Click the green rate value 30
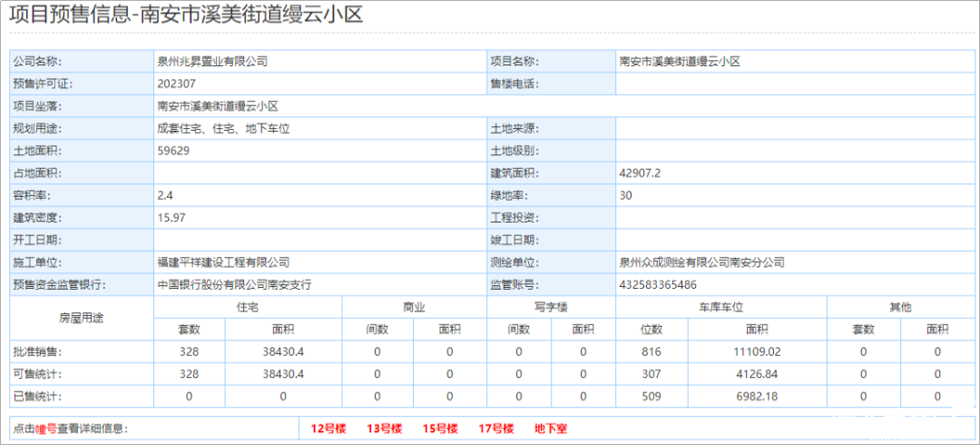 tap(625, 195)
